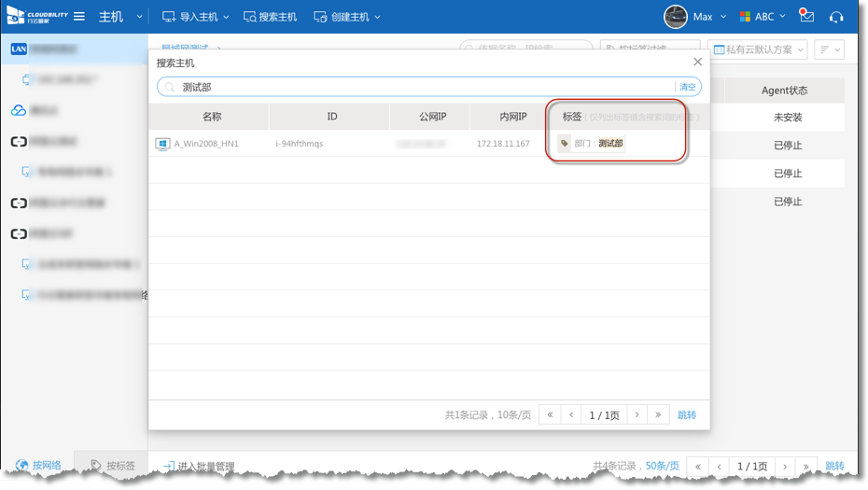Click the LAN network icon in sidebar
This screenshot has width=868, height=490.
pyautogui.click(x=19, y=49)
